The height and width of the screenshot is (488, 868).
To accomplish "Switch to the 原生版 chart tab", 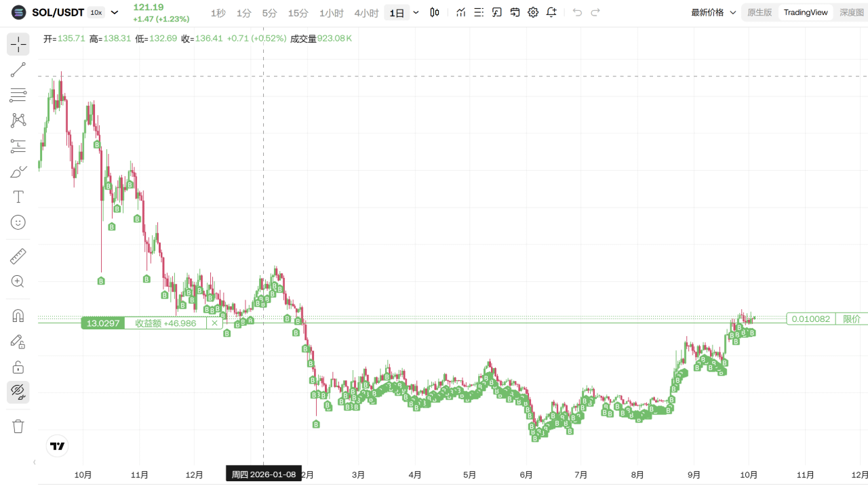I will tap(759, 12).
